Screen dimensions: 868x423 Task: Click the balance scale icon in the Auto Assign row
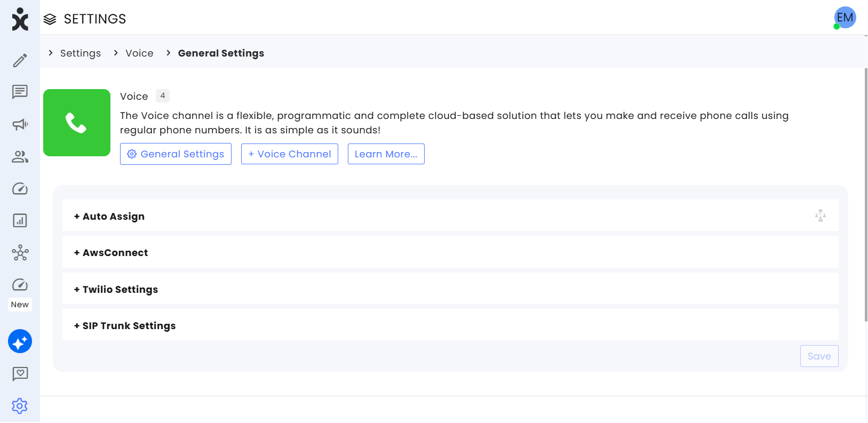click(821, 216)
